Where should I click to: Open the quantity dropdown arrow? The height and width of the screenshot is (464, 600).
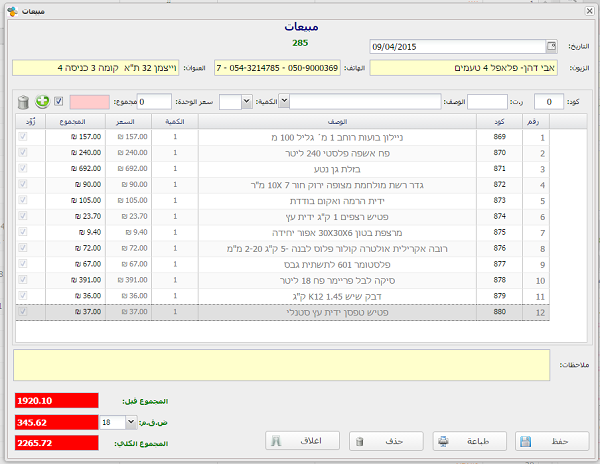click(x=247, y=102)
